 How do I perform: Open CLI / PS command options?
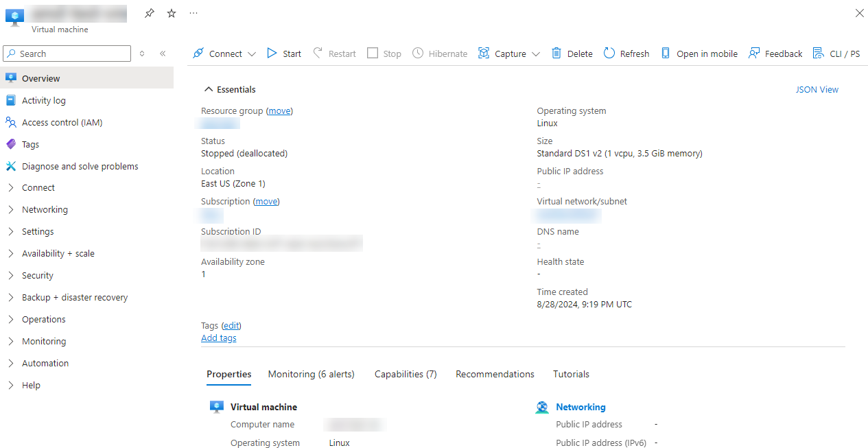(836, 54)
